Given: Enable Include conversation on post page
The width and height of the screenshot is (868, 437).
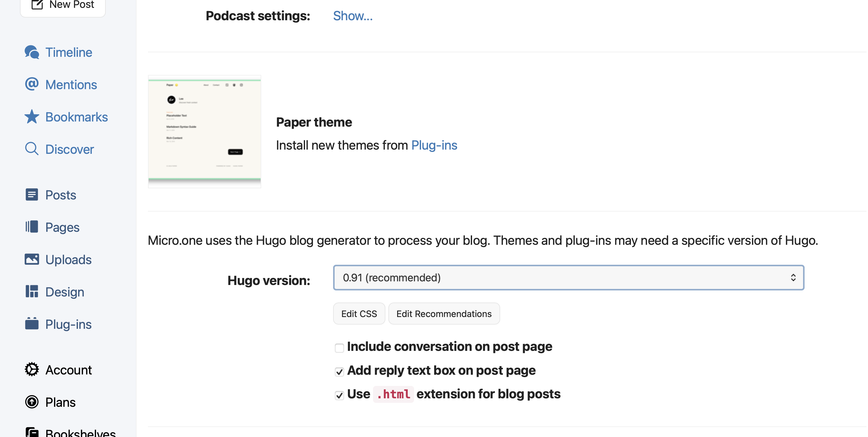Looking at the screenshot, I should [339, 348].
